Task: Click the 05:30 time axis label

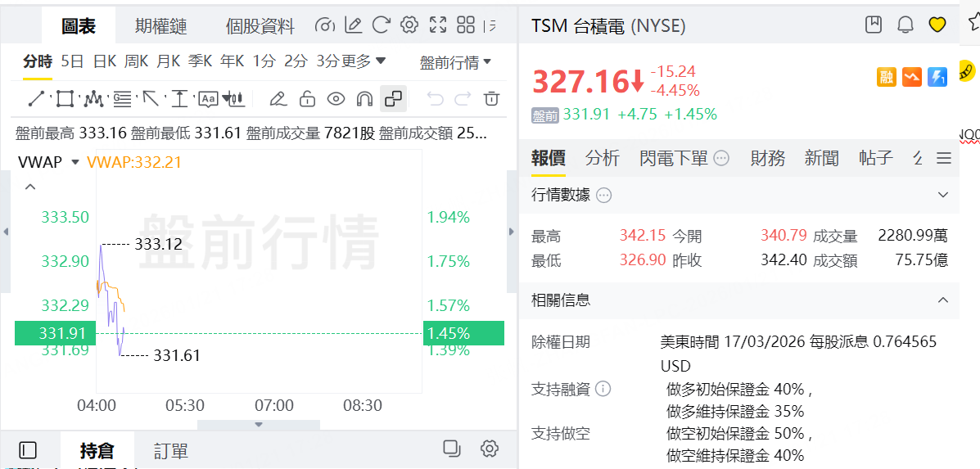Action: click(185, 406)
